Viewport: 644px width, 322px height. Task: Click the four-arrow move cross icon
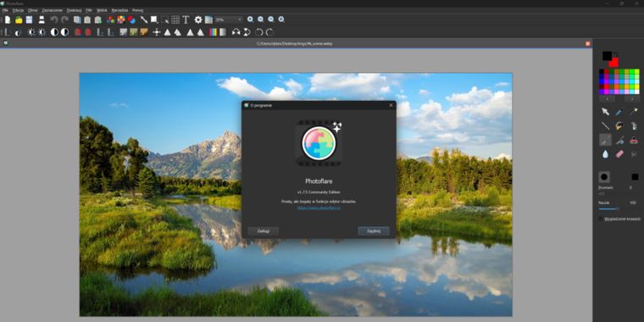tap(157, 32)
